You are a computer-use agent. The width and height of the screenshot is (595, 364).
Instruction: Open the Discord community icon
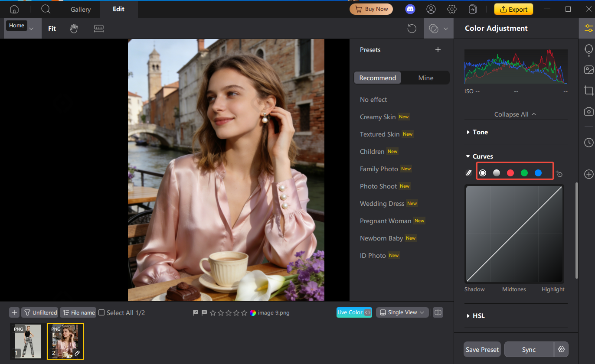point(410,9)
